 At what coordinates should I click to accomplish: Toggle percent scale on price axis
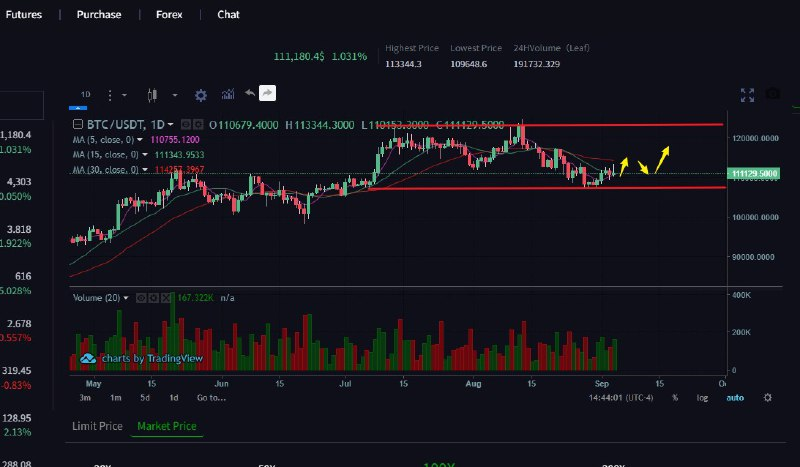click(675, 397)
